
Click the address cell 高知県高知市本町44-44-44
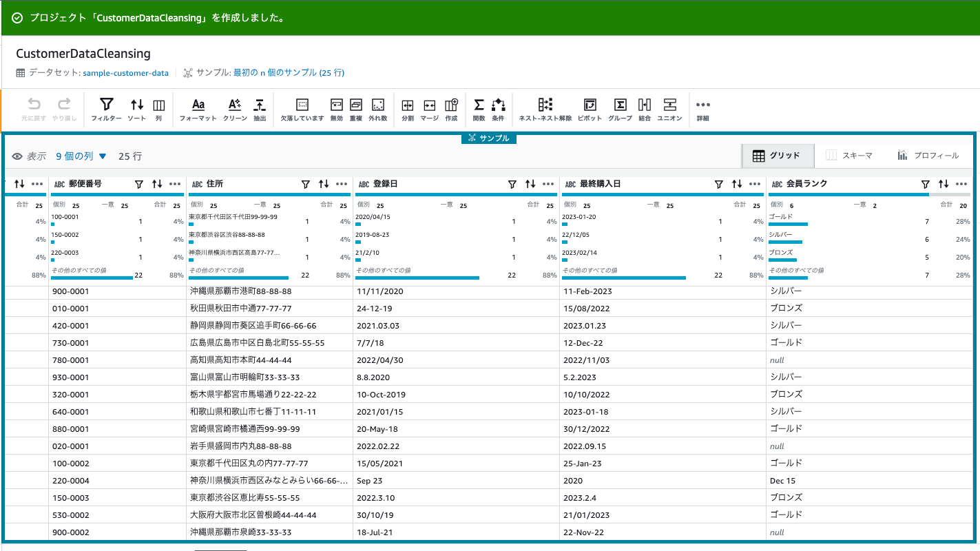269,360
